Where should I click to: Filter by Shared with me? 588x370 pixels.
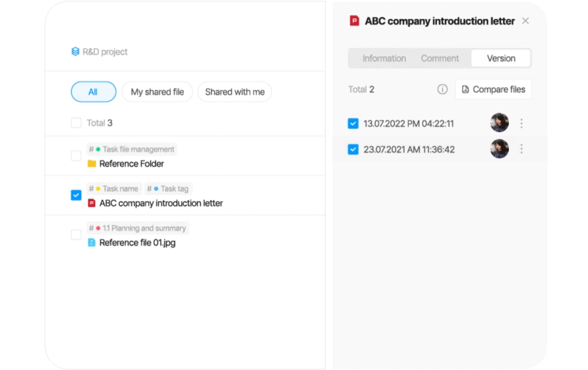point(235,92)
